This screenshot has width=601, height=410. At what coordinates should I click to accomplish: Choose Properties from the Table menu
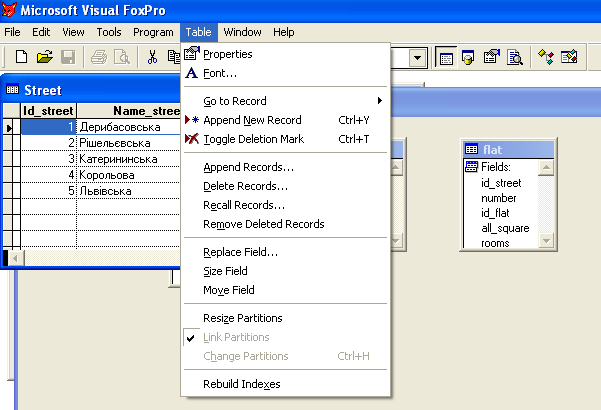pyautogui.click(x=286, y=54)
